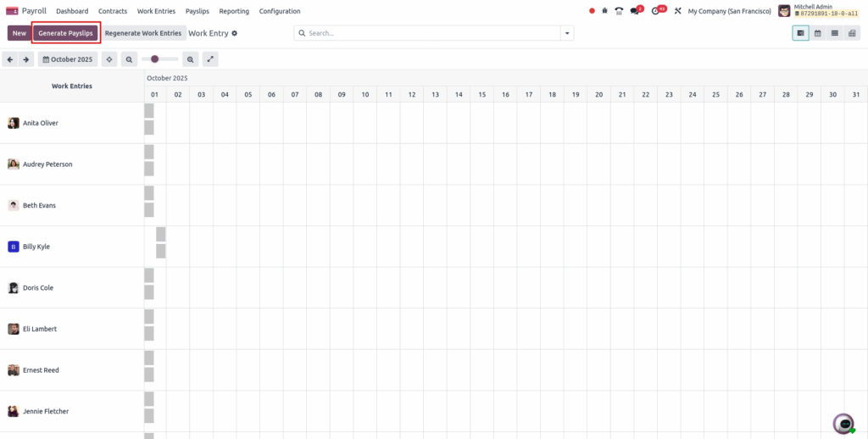Open Billy Kyle's top work entry block

(160, 234)
